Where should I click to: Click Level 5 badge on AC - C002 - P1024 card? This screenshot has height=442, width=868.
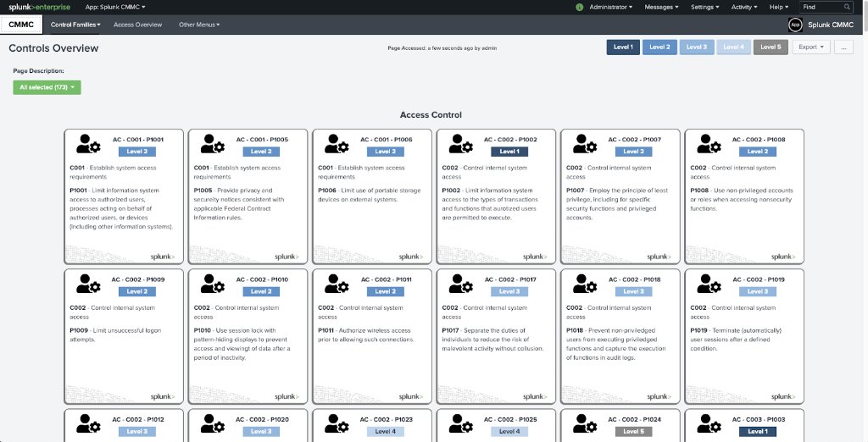633,432
